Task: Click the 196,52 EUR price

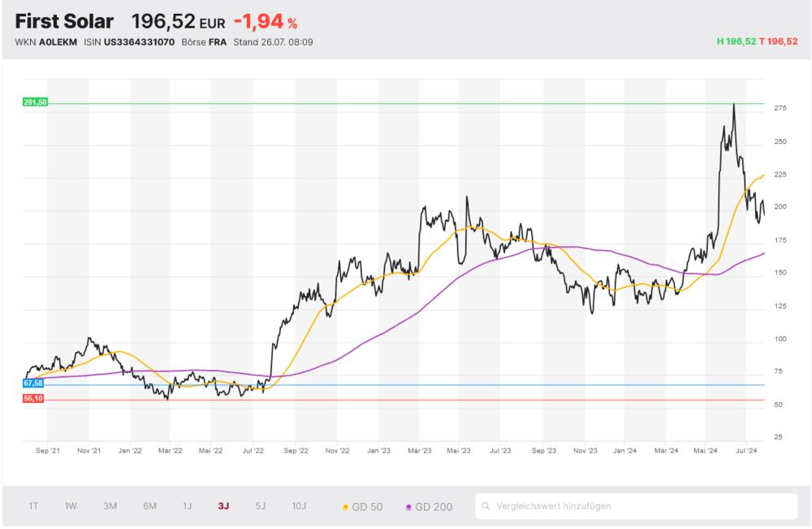Action: point(178,22)
